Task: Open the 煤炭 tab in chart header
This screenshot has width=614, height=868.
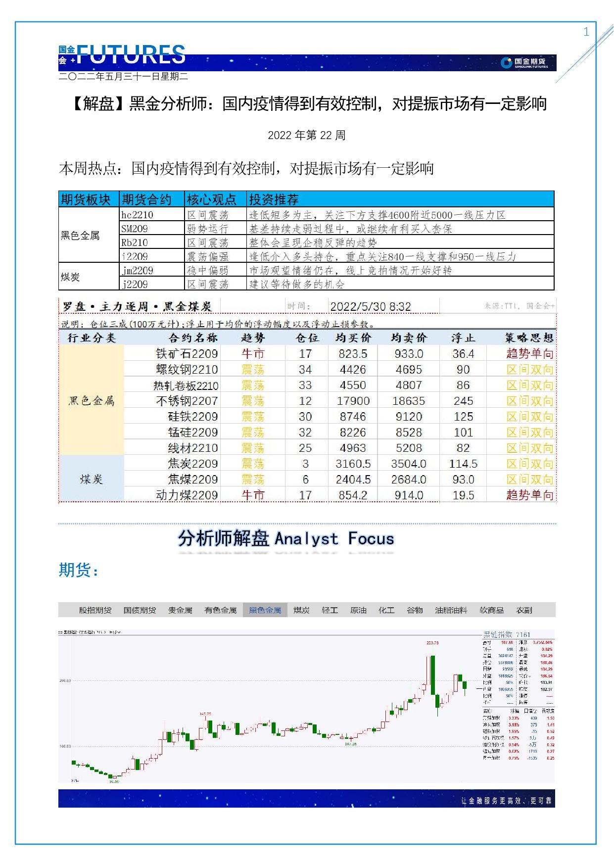Action: (301, 610)
